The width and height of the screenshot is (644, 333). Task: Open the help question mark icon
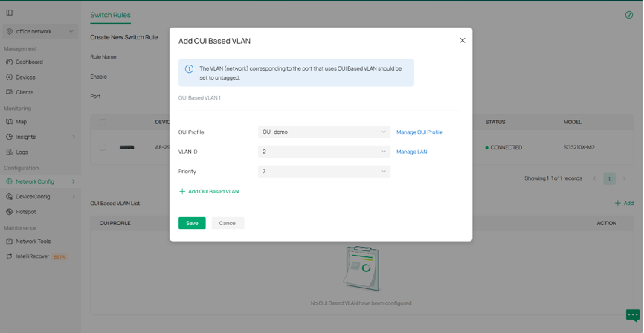coord(629,15)
